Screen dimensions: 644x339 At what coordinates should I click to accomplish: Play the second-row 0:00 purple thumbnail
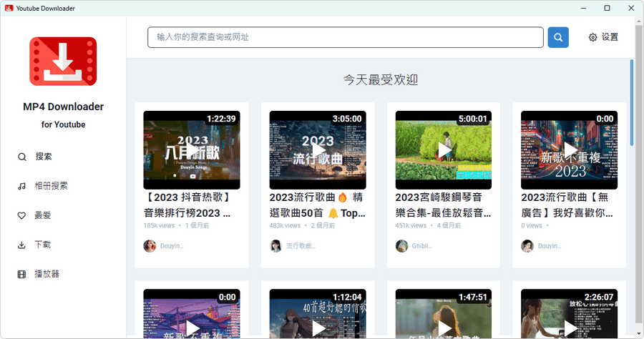coord(192,313)
